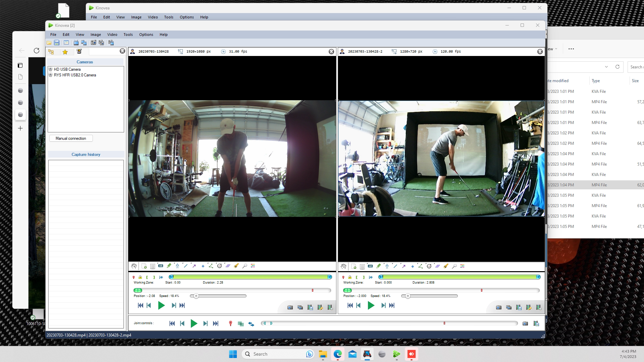This screenshot has width=644, height=362.
Task: Open the Video menu
Action: [112, 35]
